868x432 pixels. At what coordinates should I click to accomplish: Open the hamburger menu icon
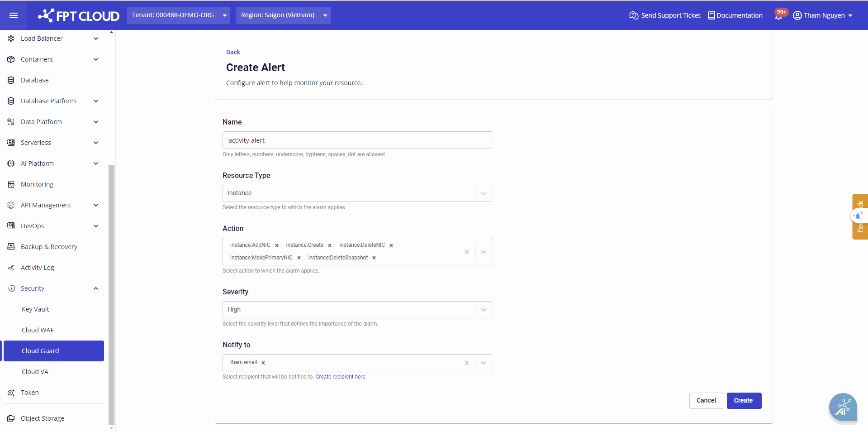[x=14, y=15]
